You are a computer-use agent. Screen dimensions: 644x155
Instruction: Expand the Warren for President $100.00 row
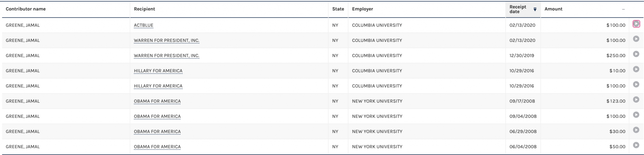pyautogui.click(x=636, y=39)
